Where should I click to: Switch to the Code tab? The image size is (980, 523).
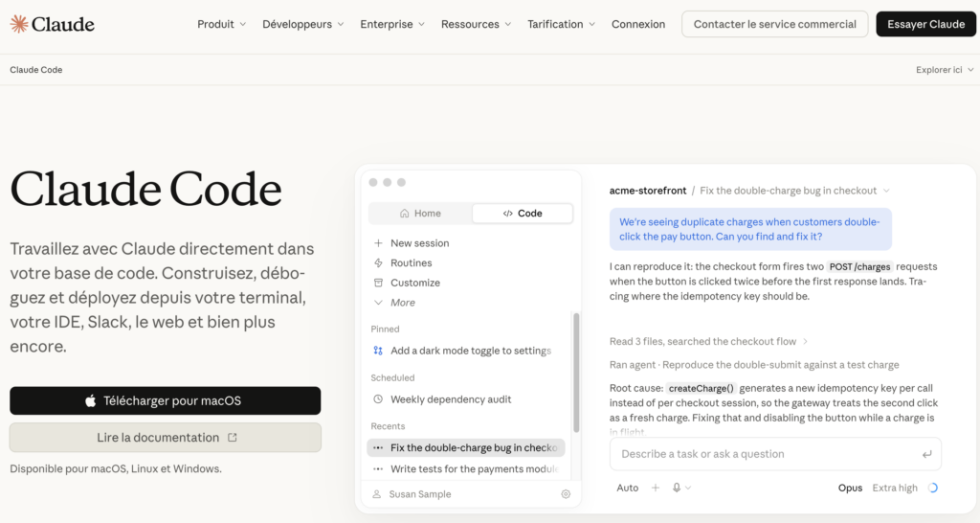[523, 214]
